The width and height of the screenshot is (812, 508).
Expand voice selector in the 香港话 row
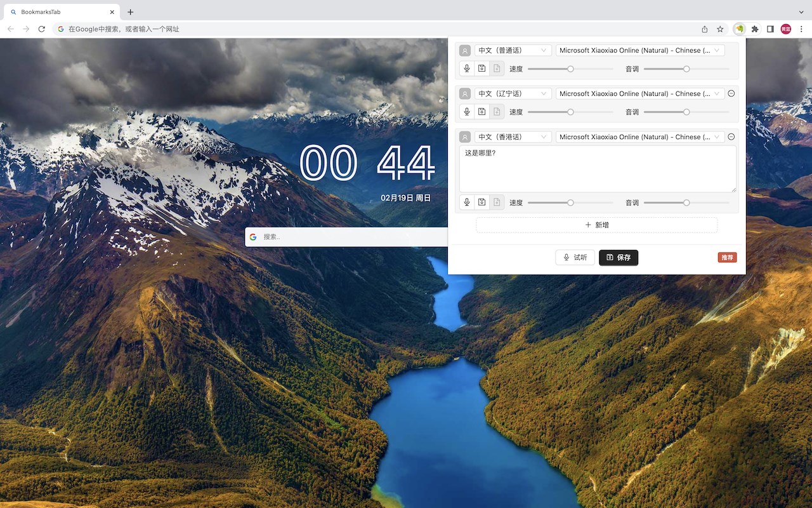640,137
